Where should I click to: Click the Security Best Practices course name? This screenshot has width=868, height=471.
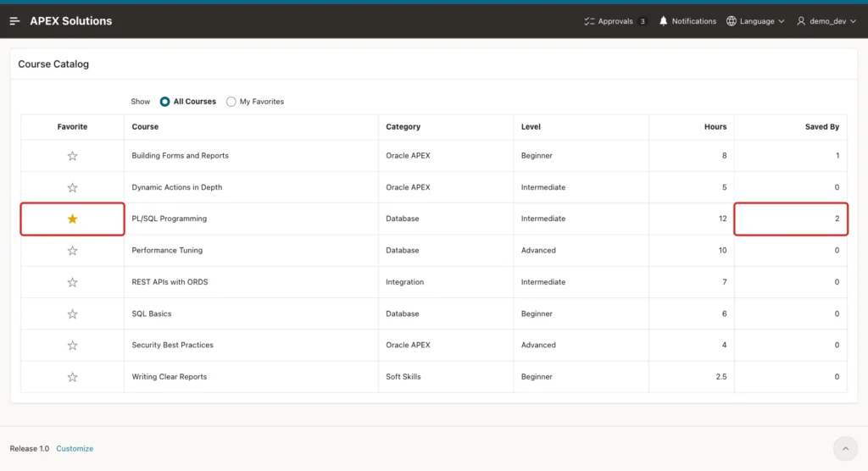172,345
